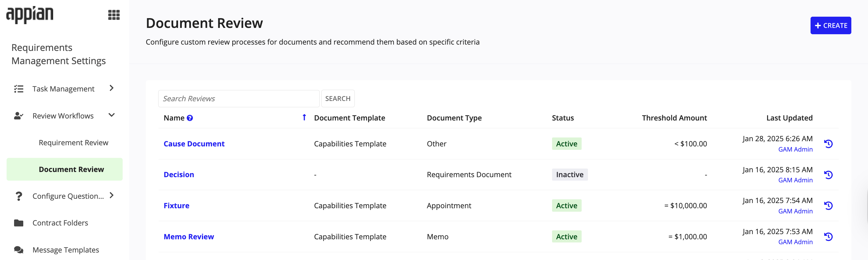Open history for Decision row

[x=828, y=175]
